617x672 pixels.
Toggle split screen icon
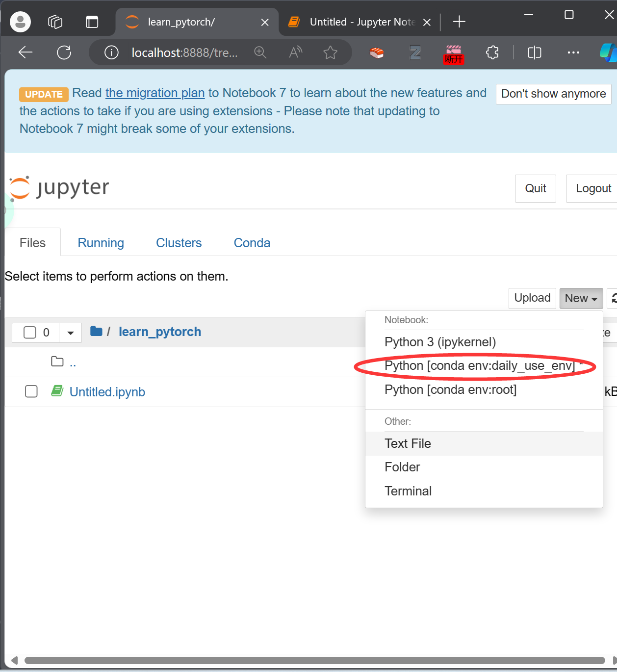point(535,52)
